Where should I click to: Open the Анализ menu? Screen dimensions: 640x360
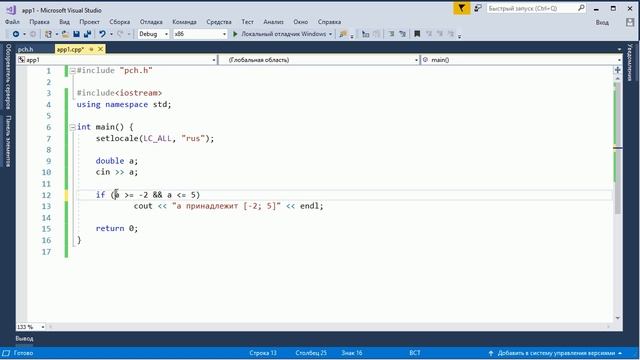coord(273,22)
